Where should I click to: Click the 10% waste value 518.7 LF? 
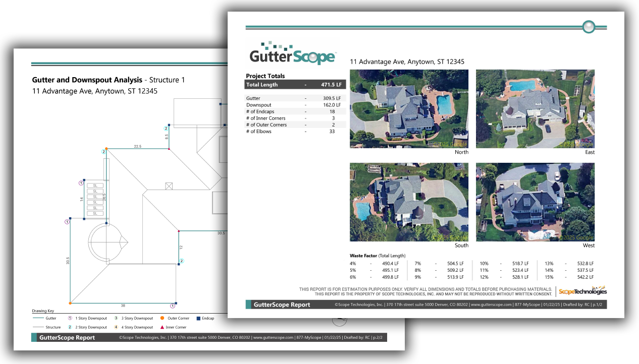pos(519,263)
